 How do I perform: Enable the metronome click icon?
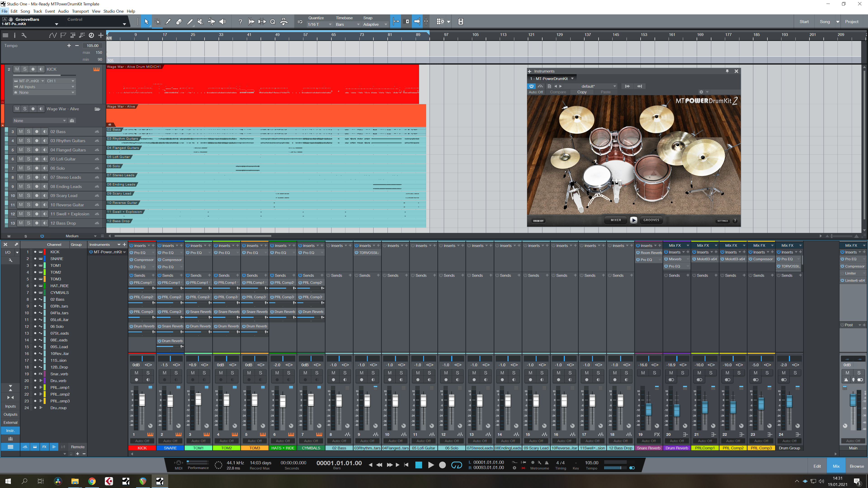pos(547,462)
